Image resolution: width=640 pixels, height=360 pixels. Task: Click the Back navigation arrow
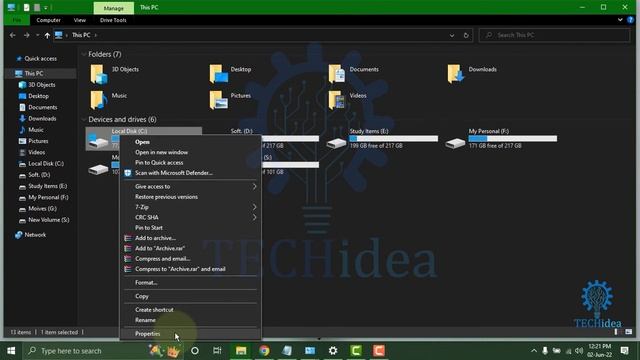(x=13, y=36)
